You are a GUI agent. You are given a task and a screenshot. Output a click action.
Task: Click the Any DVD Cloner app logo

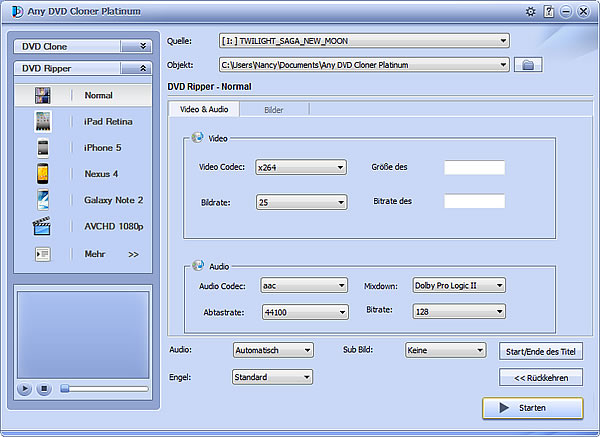pos(17,11)
